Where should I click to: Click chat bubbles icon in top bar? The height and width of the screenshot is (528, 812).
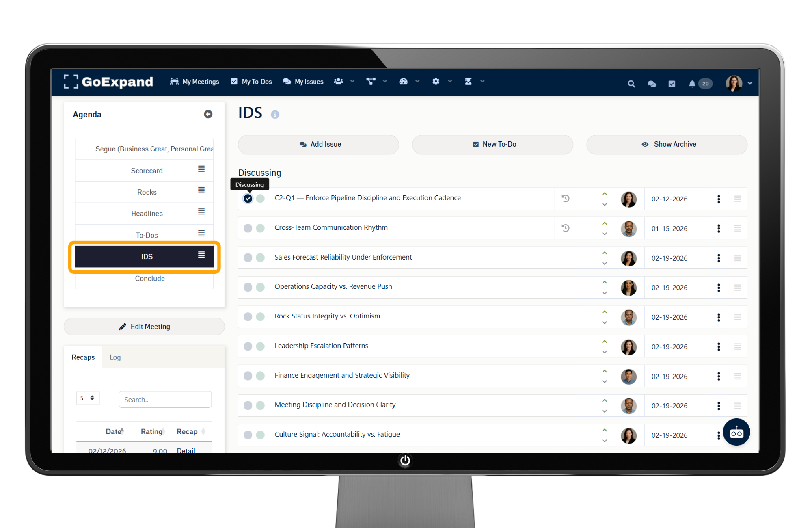[652, 84]
